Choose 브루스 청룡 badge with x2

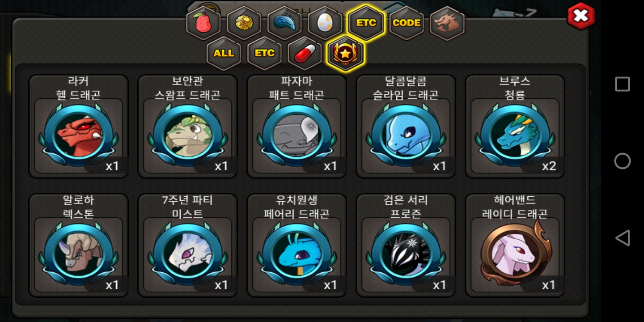(515, 126)
